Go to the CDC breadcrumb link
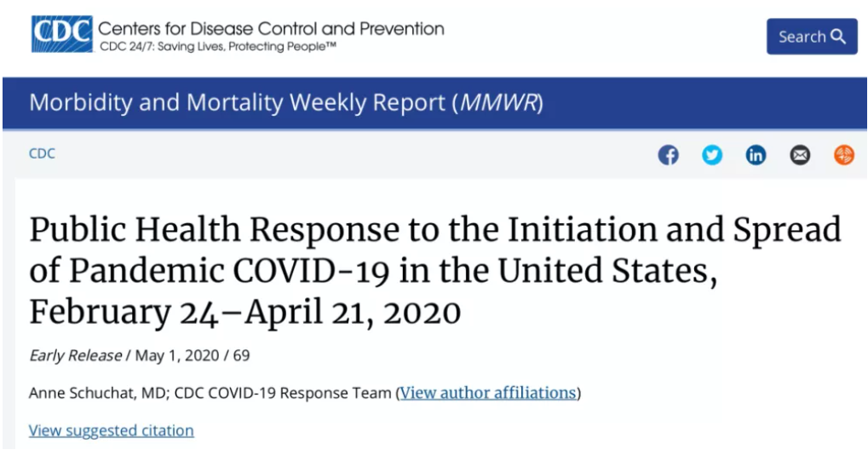The image size is (868, 467). (x=43, y=153)
